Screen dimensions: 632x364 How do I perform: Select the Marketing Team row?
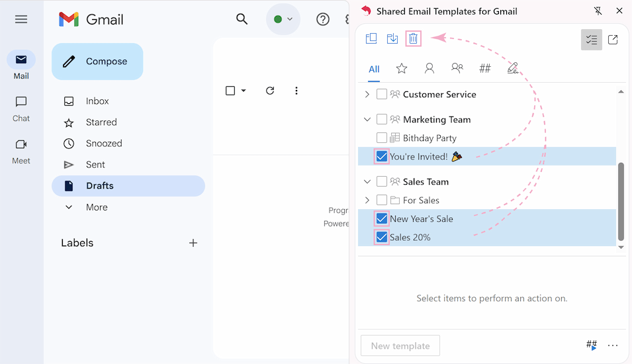click(x=487, y=119)
